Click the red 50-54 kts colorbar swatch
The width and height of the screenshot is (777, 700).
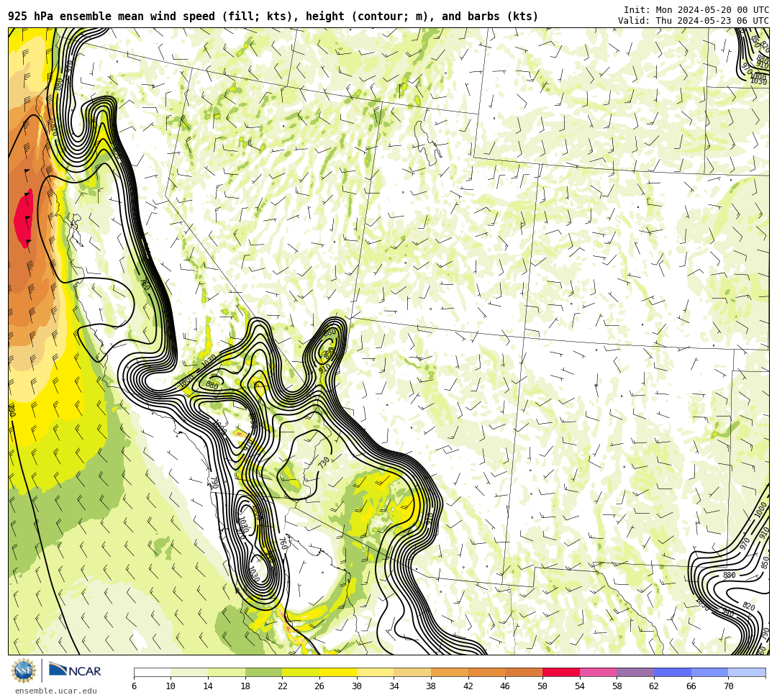coord(561,672)
